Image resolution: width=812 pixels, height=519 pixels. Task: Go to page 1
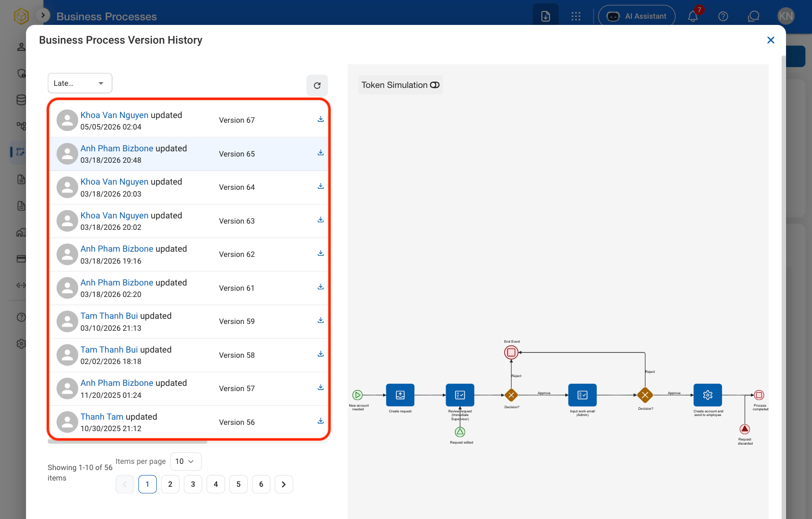pos(147,484)
